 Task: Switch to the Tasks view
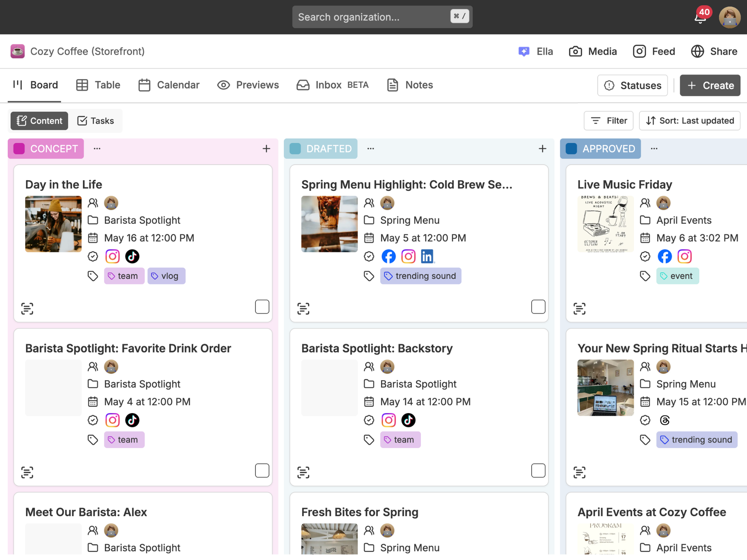click(96, 121)
